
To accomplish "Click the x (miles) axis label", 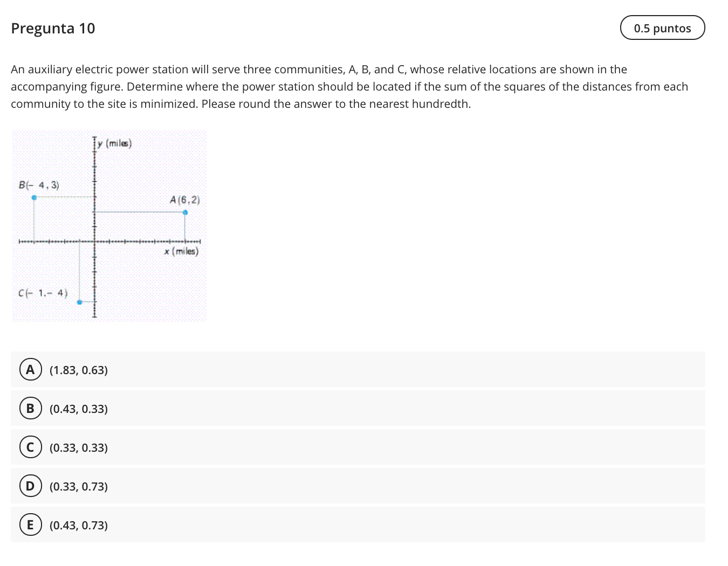I will (x=182, y=251).
